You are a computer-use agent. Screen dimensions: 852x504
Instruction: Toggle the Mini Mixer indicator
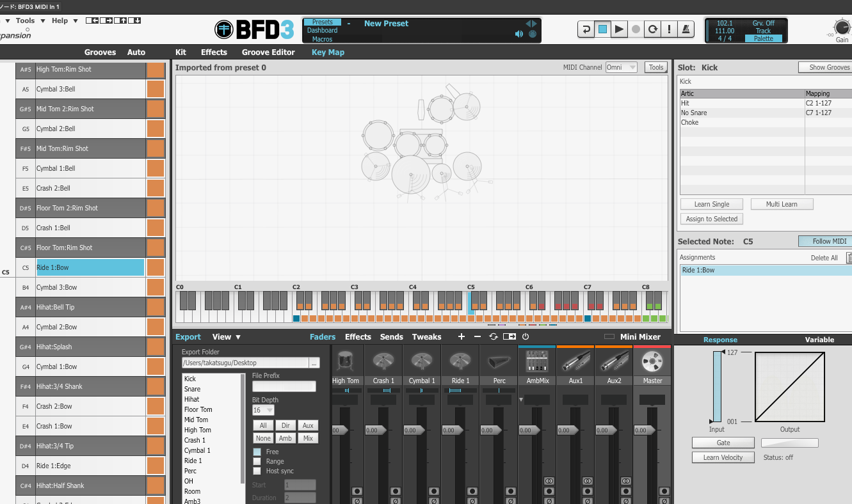click(609, 337)
